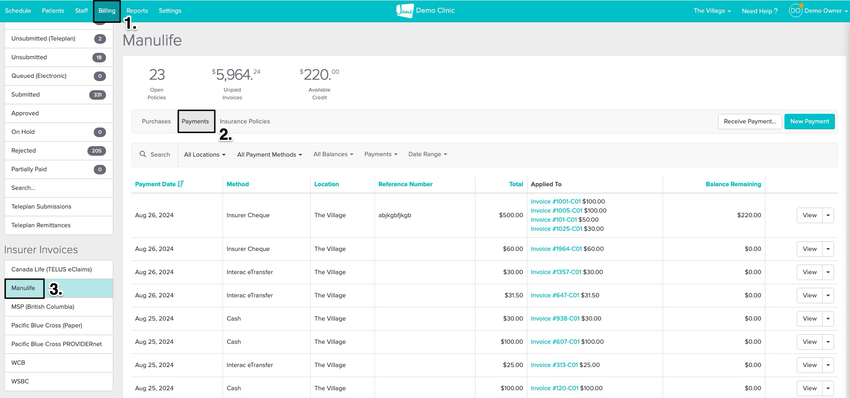This screenshot has width=850, height=398.
Task: Open Approved claims in sidebar
Action: (x=59, y=113)
